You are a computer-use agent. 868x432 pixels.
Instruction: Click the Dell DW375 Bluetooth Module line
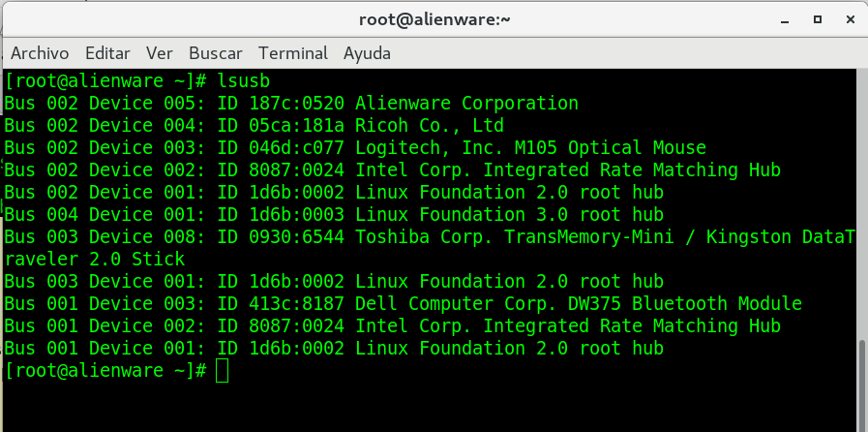tap(403, 303)
